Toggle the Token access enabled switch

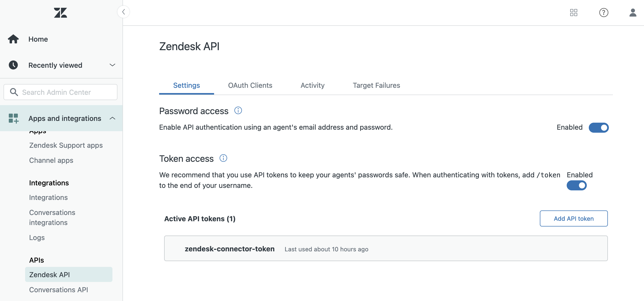pyautogui.click(x=577, y=185)
